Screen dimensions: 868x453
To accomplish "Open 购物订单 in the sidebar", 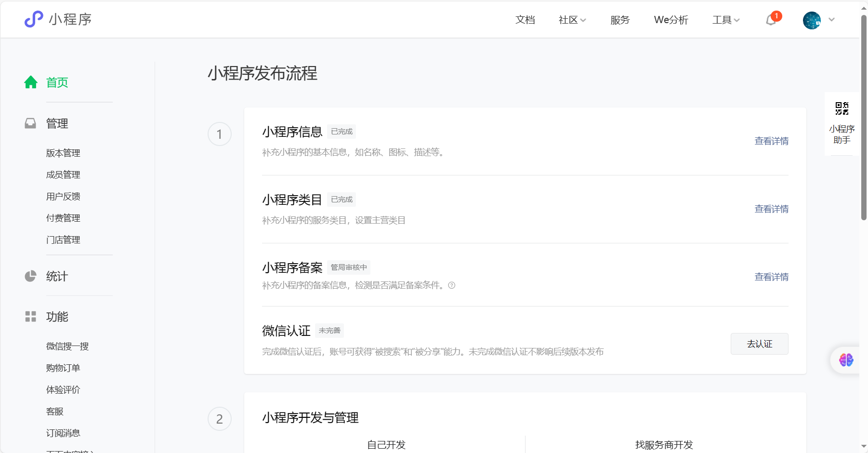I will tap(63, 368).
